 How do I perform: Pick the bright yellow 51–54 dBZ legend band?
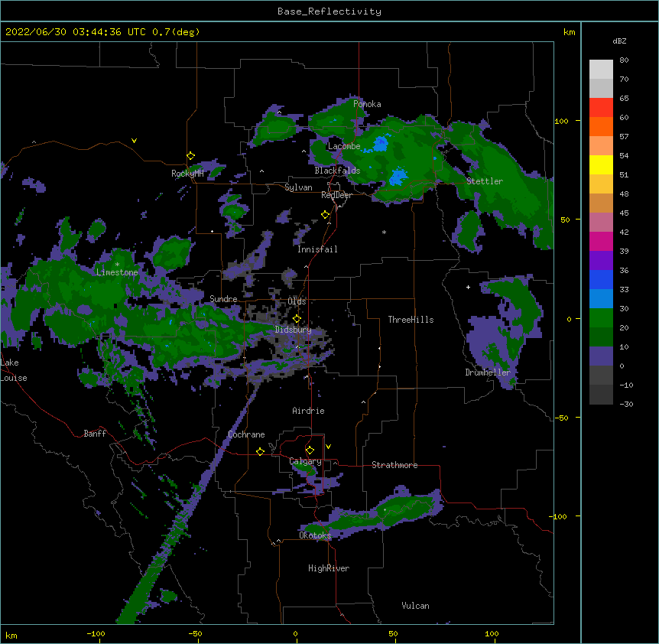tap(601, 164)
